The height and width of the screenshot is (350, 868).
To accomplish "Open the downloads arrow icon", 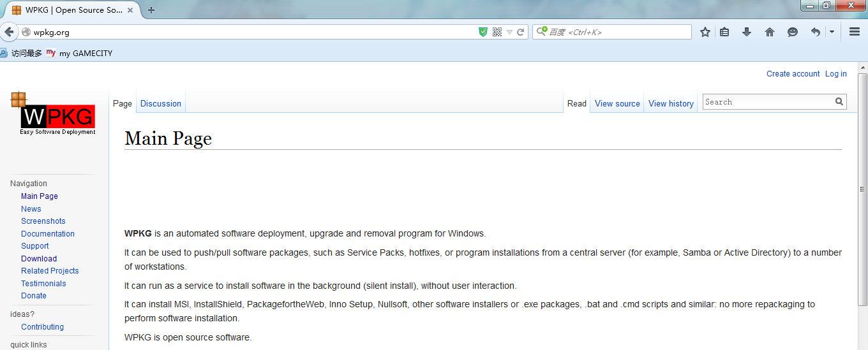I will [747, 32].
